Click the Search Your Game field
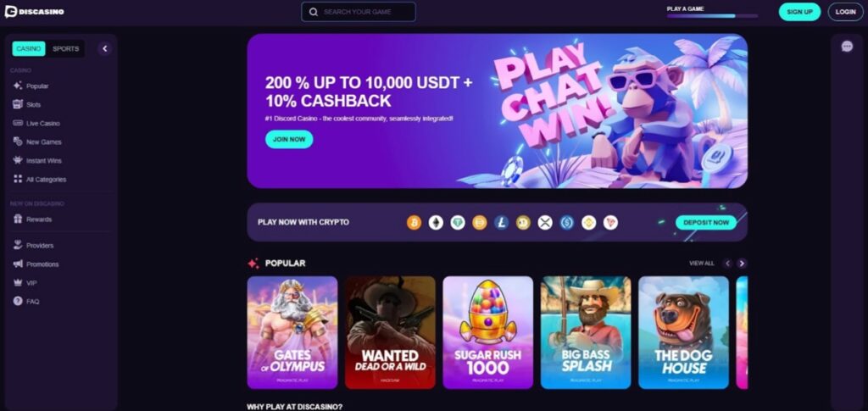Viewport: 868px width, 411px height. [359, 12]
